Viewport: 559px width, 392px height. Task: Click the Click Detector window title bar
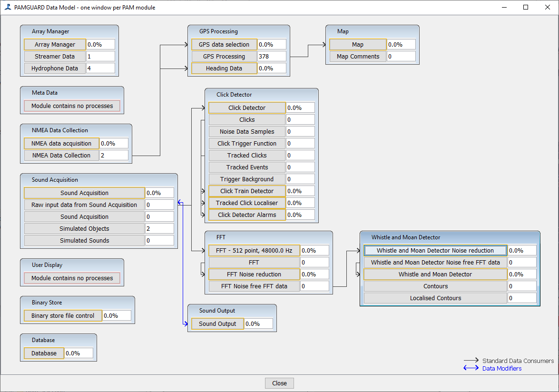tap(262, 95)
